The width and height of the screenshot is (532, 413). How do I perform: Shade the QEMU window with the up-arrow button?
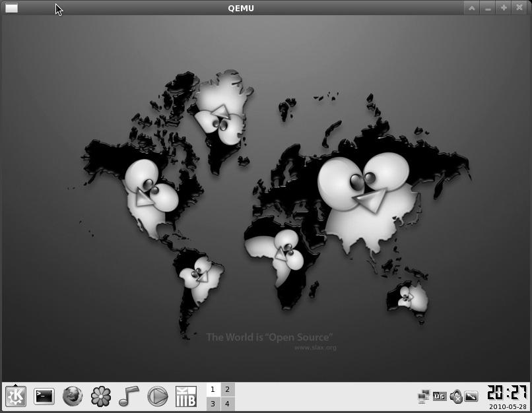[x=472, y=8]
